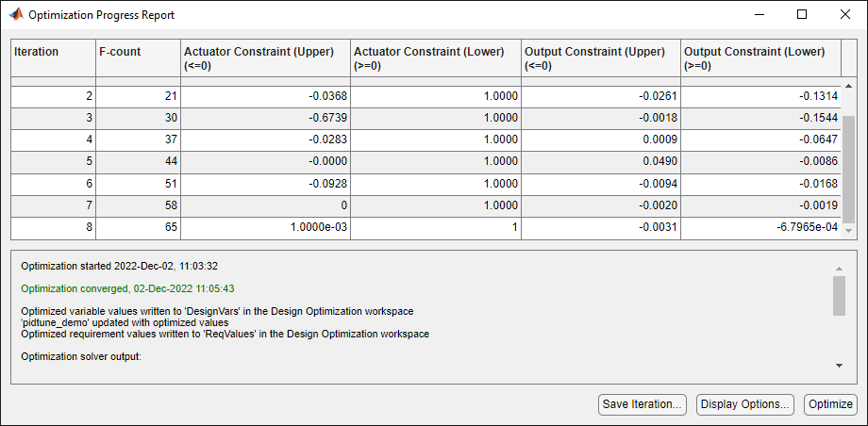Viewport: 868px width, 426px height.
Task: Click the 'pidtune_demo' updated message line
Action: (125, 322)
